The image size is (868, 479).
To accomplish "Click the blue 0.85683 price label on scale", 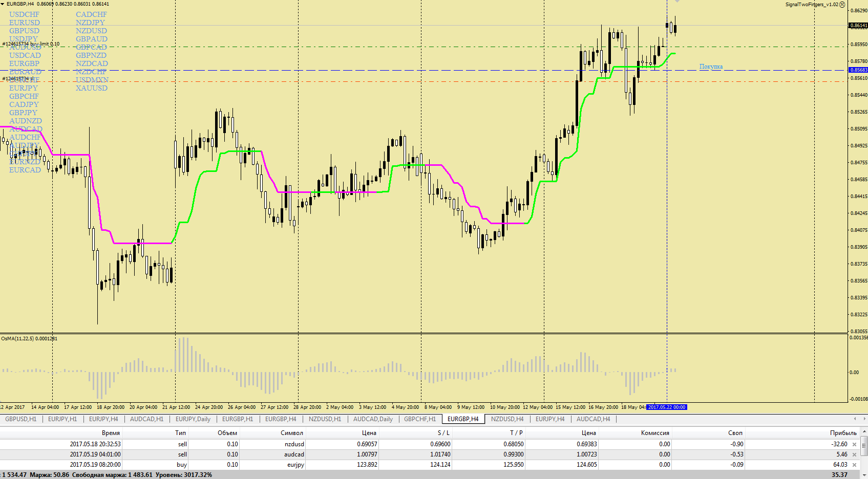I will pos(858,70).
